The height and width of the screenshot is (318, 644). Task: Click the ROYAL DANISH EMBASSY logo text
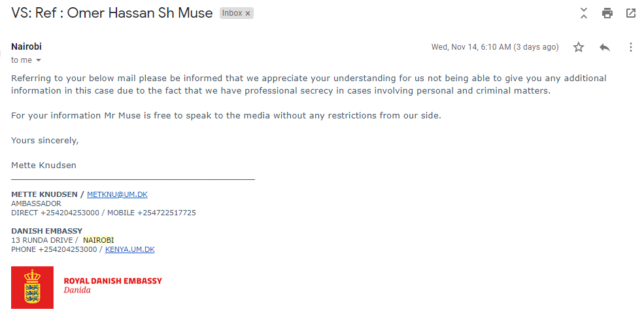(113, 281)
